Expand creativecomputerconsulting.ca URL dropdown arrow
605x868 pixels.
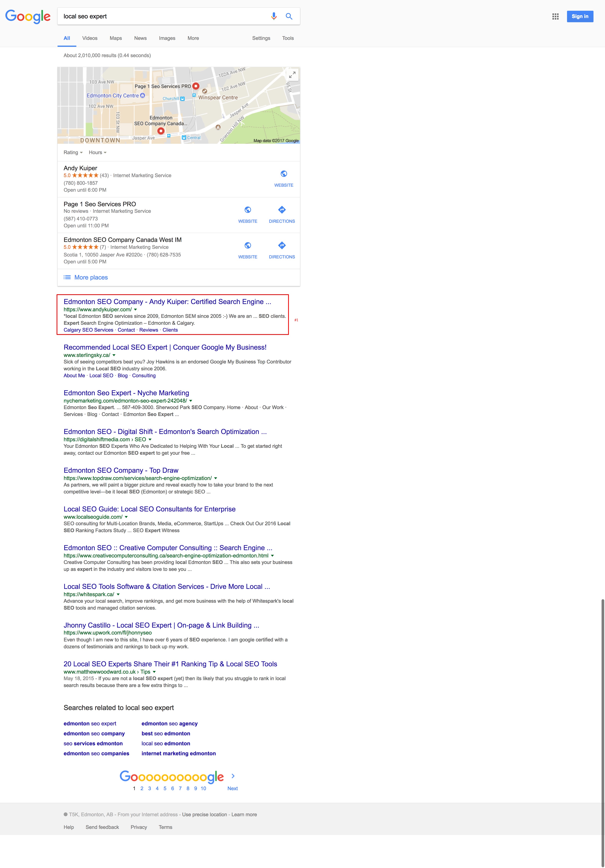pos(272,556)
